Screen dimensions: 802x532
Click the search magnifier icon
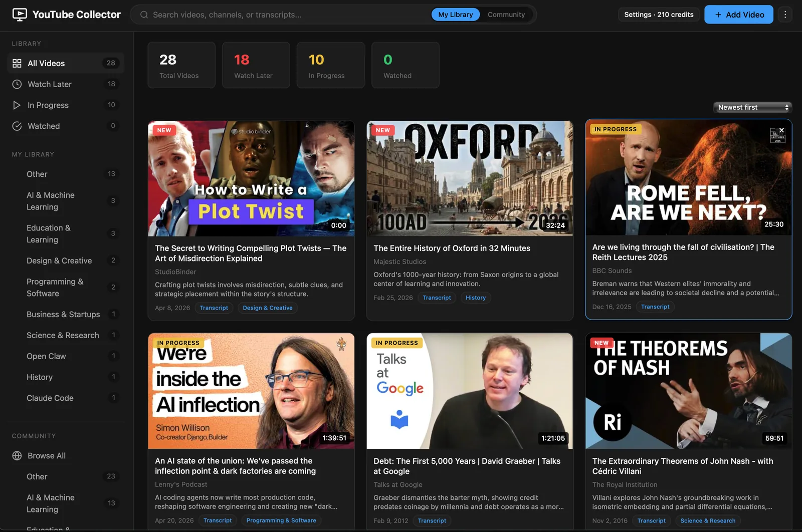tap(144, 15)
